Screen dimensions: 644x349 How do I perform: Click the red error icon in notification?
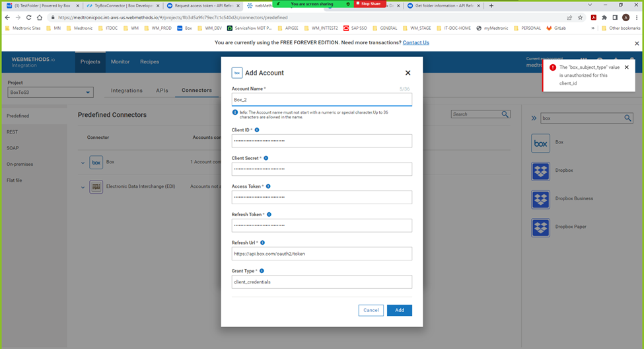[553, 67]
